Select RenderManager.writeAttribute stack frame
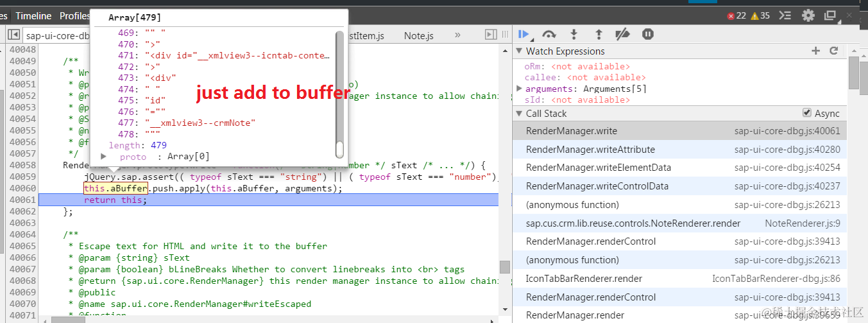The height and width of the screenshot is (323, 868). pos(679,149)
